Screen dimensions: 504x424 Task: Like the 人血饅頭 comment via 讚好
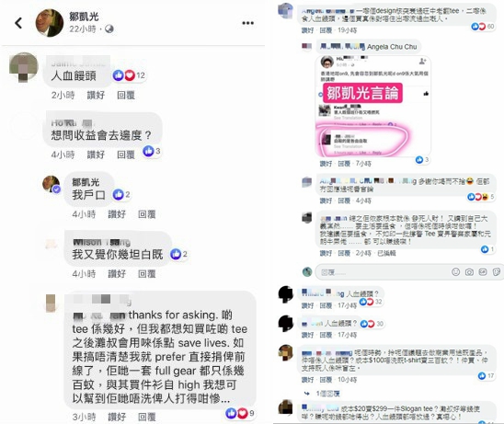(96, 95)
